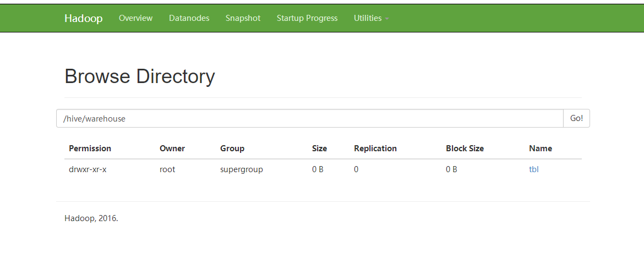Open the Overview tab
Screen dimensions: 644x253
(x=135, y=18)
